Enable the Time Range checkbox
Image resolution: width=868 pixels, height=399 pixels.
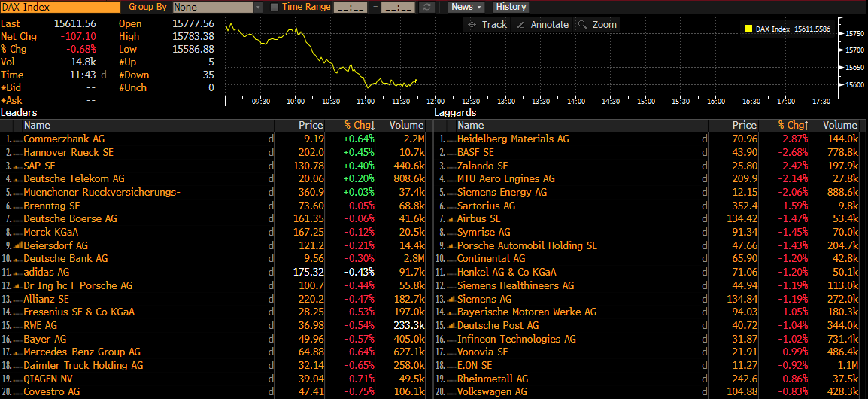(274, 8)
